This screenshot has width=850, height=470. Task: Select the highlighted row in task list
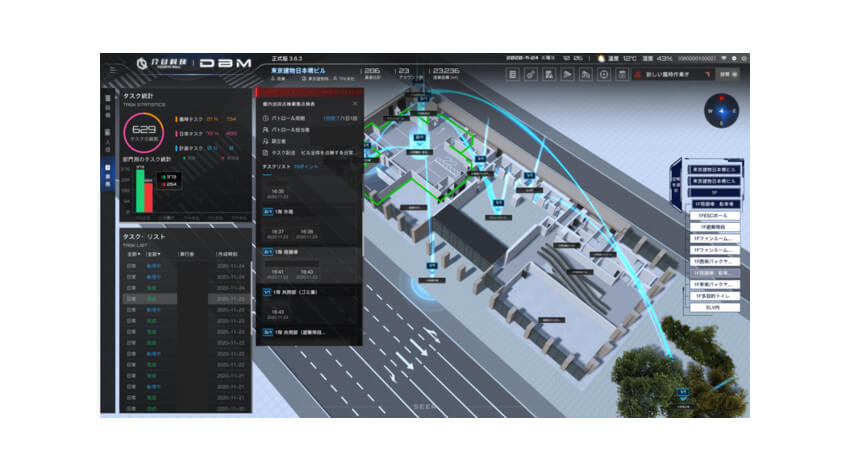tap(186, 299)
